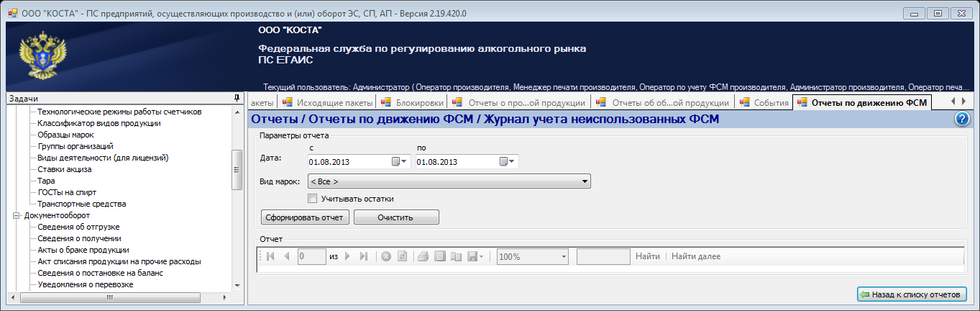Open calendar for end date 'по'
Image resolution: width=980 pixels, height=311 pixels.
pyautogui.click(x=507, y=161)
